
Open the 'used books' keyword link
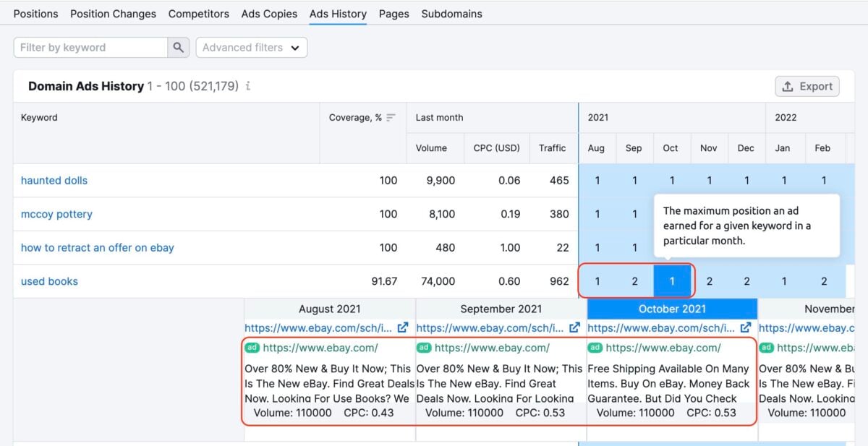pyautogui.click(x=48, y=281)
